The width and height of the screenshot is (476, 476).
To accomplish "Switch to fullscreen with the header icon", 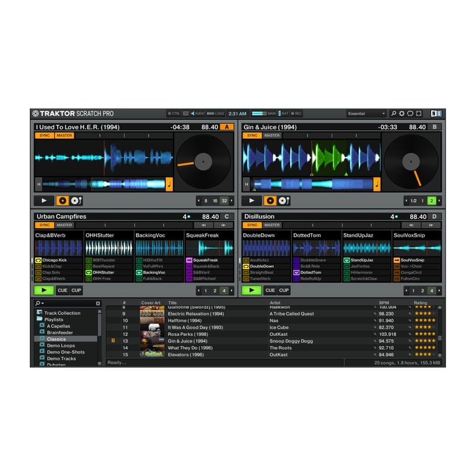I will click(418, 113).
